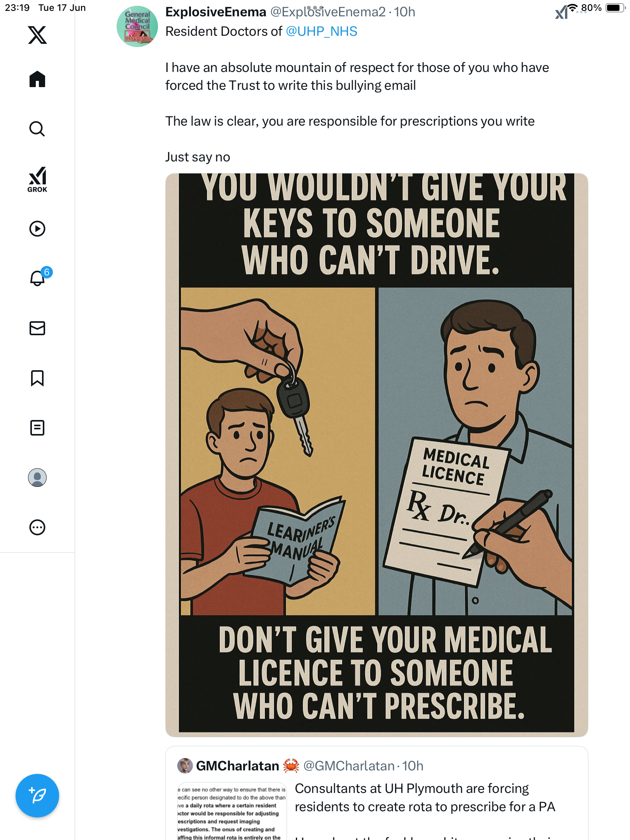630x840 pixels.
Task: Click the Grok icon on the tweet
Action: click(x=561, y=12)
